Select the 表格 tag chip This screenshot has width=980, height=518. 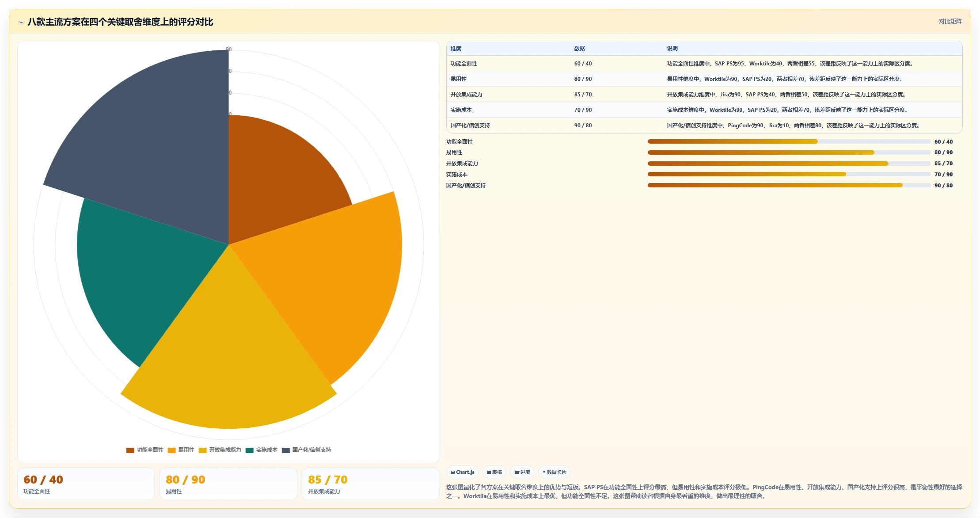tap(494, 472)
